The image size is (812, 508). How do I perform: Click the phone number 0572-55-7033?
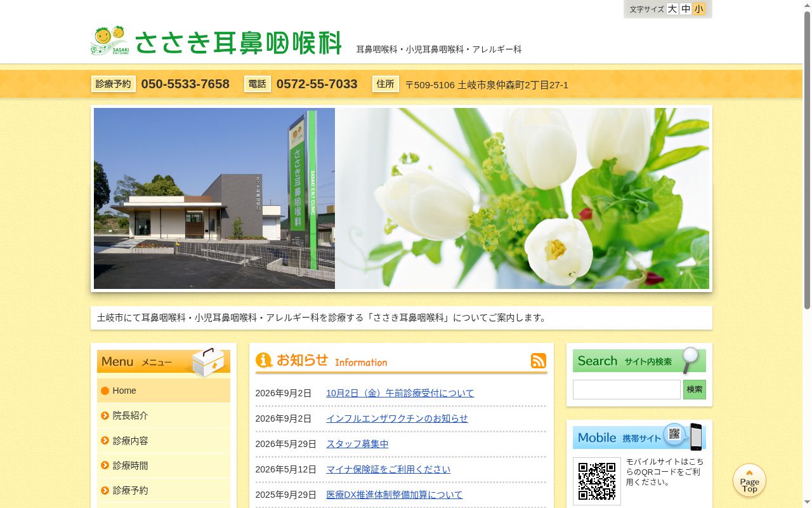click(317, 84)
